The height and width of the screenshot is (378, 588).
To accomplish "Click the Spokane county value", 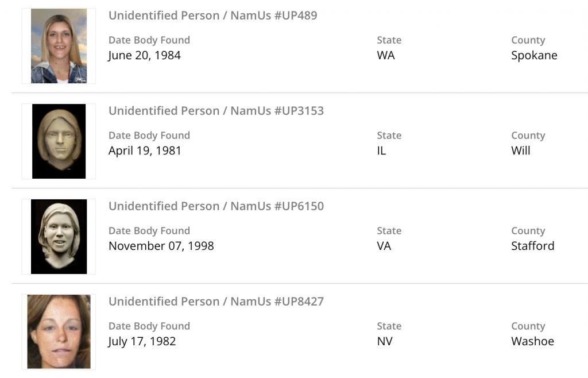I will click(534, 56).
